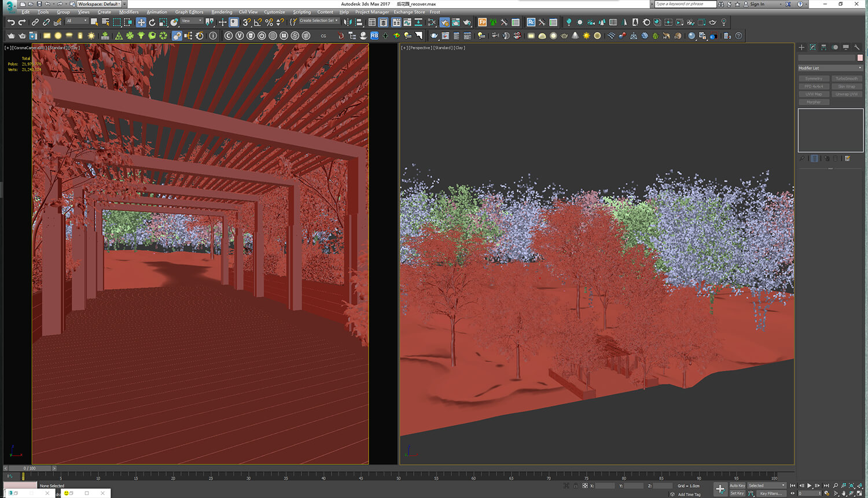The height and width of the screenshot is (498, 868).
Task: Open the Project Manager menu
Action: [372, 12]
